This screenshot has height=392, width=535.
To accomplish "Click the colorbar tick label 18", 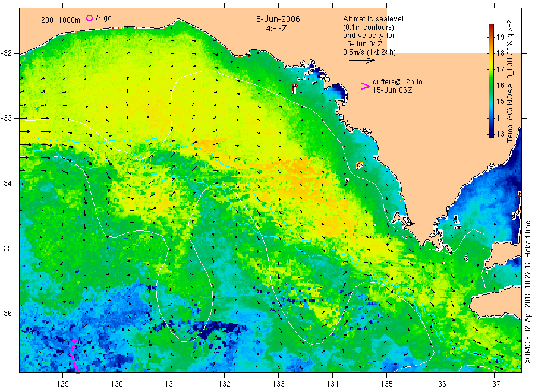I will tap(500, 53).
